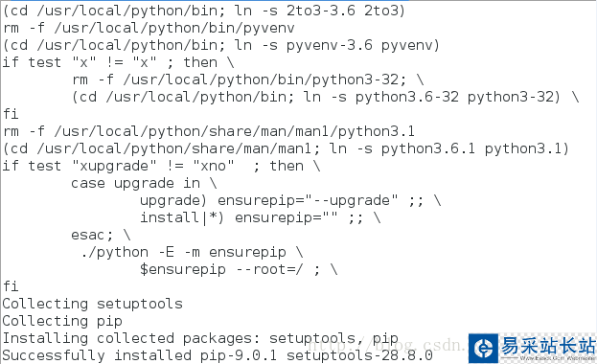Click the 'case upgrade in' line
597x364 pixels.
coord(144,183)
